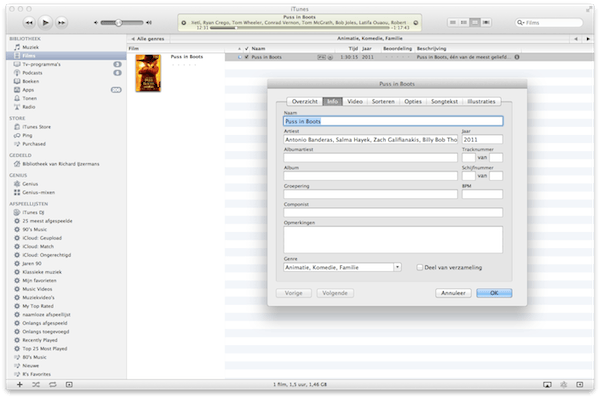Switch to the Illustraties tab

[x=481, y=101]
